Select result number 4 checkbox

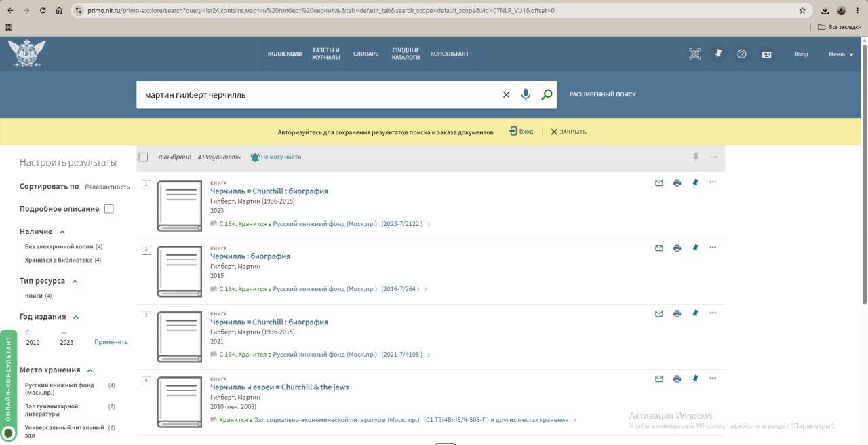click(x=146, y=380)
